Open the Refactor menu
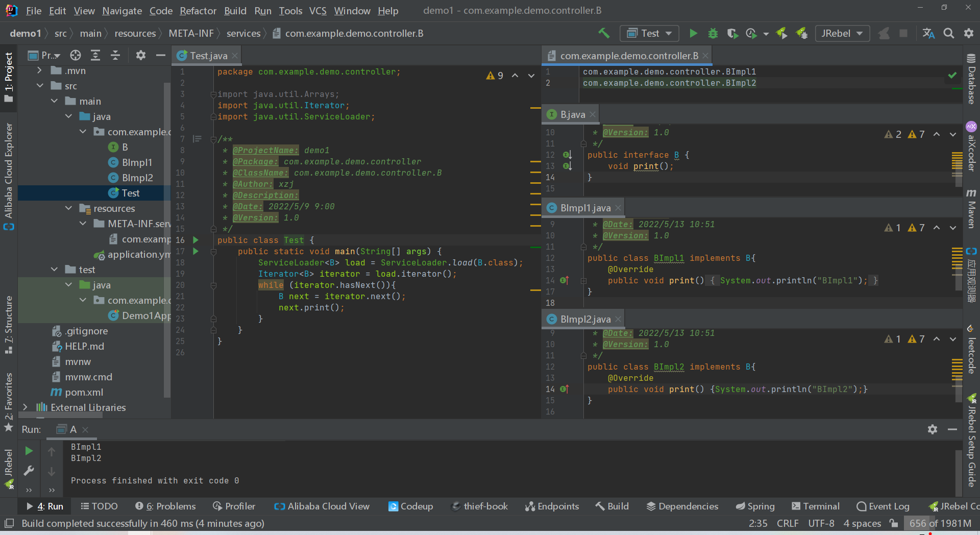The height and width of the screenshot is (535, 980). (x=198, y=11)
